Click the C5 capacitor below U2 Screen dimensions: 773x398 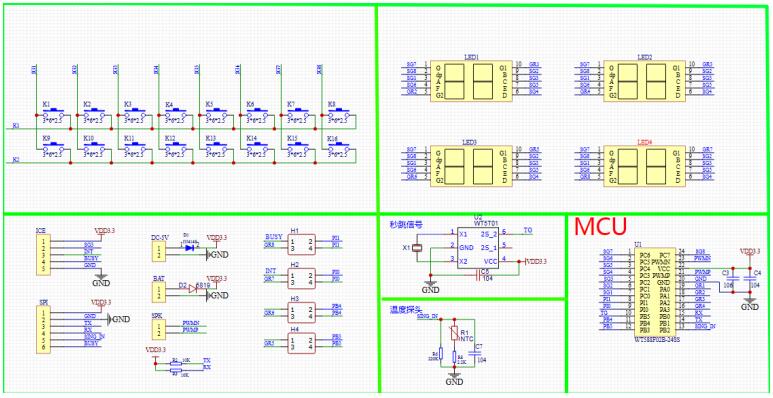pos(477,275)
